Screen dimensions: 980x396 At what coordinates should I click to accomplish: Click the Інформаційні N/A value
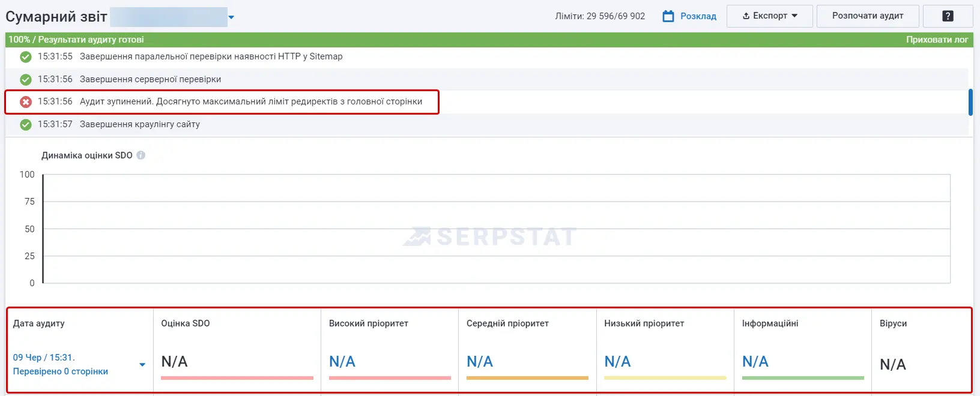(755, 362)
